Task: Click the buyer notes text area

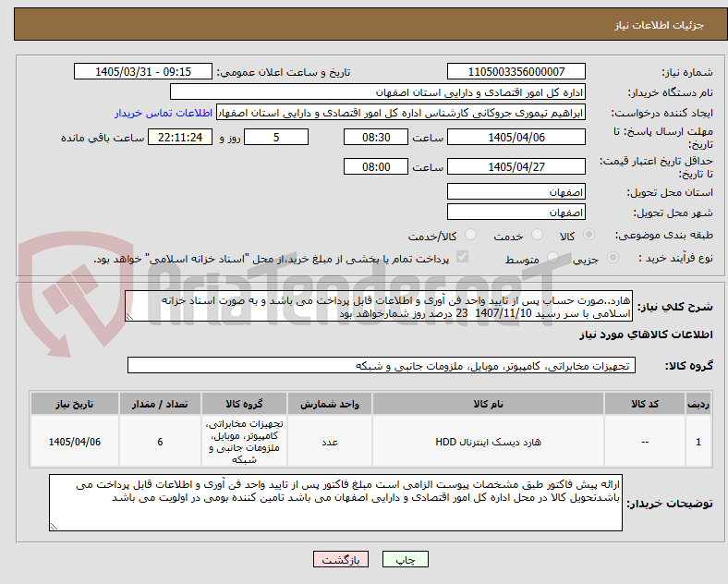Action: [335, 503]
